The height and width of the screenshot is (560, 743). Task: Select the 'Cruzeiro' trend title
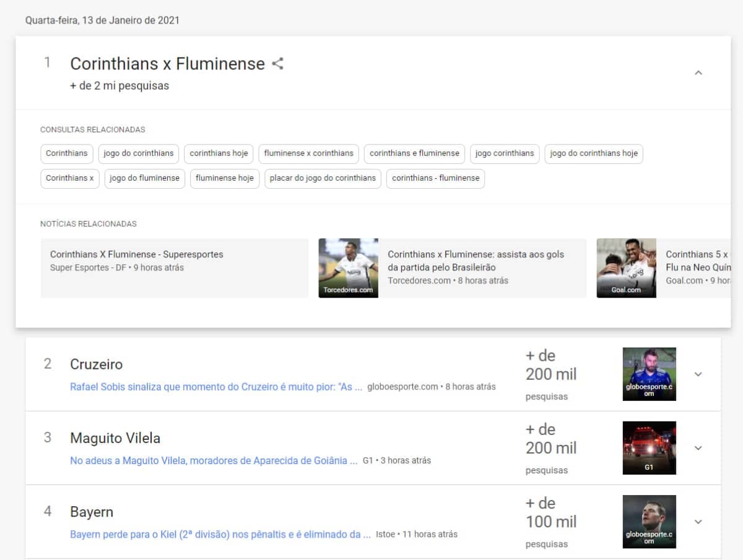pyautogui.click(x=96, y=364)
